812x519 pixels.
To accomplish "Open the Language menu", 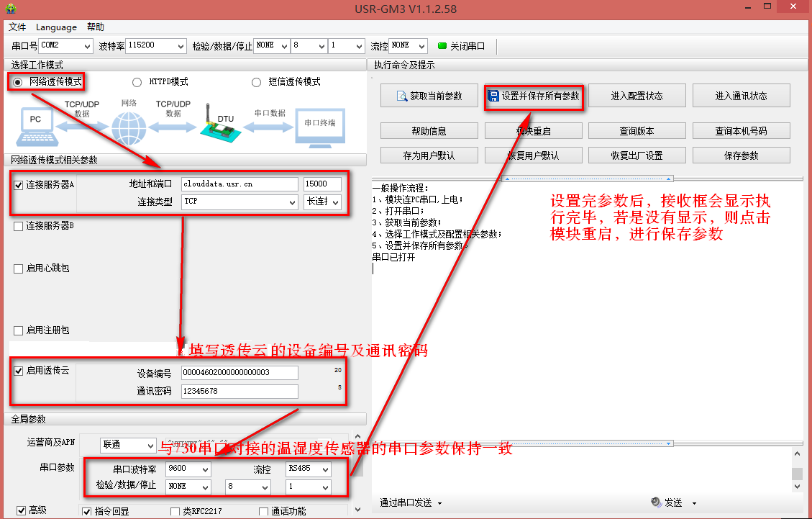I will pyautogui.click(x=56, y=27).
